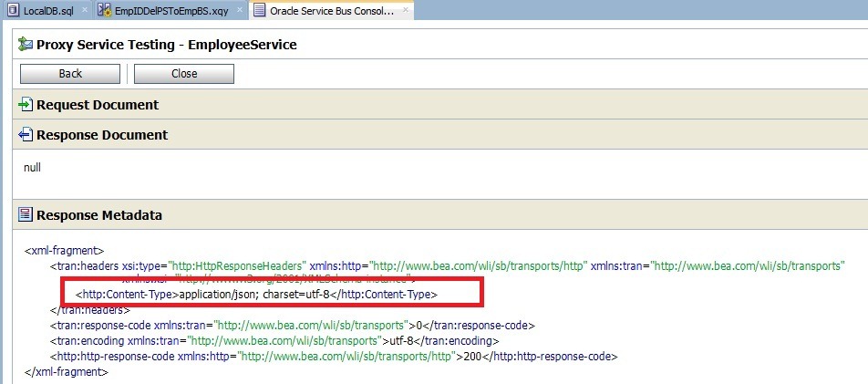This screenshot has height=384, width=868.
Task: Select the Oracle Service Bus Console tab
Action: click(x=332, y=10)
